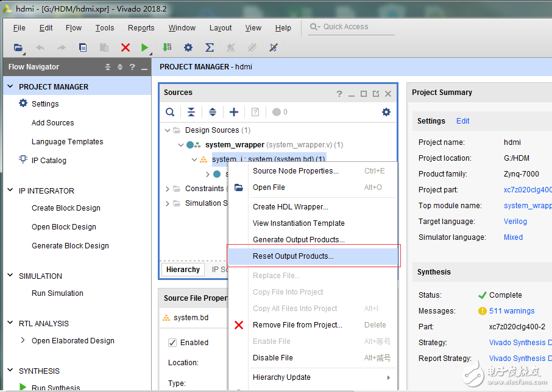Click the Undo arrow in toolbar
Screen dimensions: 552x392
point(40,47)
